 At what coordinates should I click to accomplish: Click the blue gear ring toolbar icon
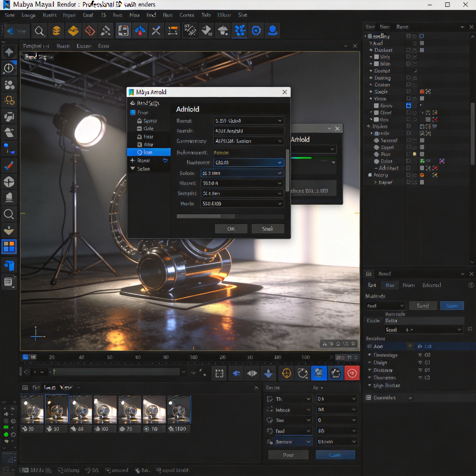(256, 31)
